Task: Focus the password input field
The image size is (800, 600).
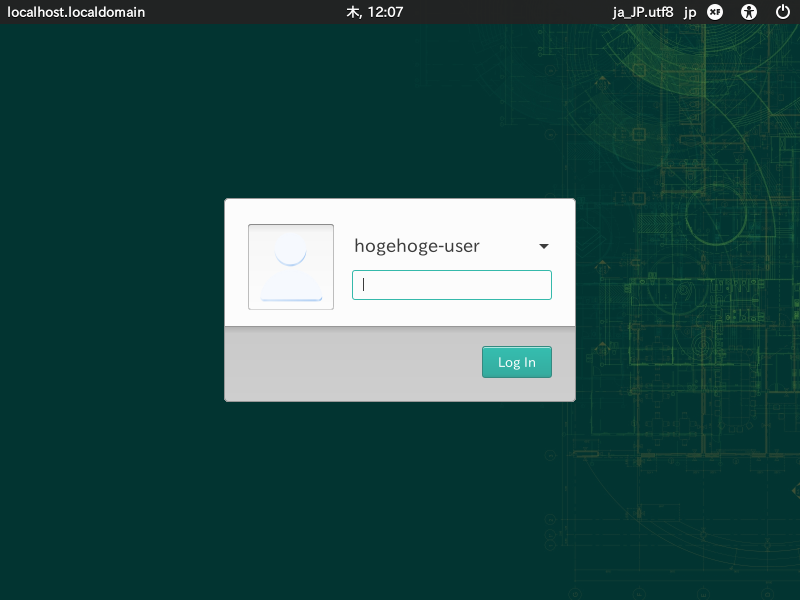Action: [x=452, y=285]
